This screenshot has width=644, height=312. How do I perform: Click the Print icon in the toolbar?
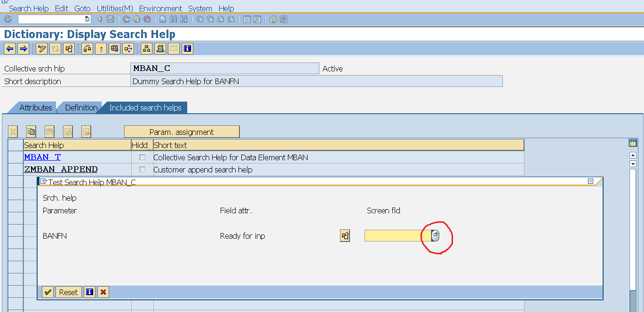pos(162,19)
